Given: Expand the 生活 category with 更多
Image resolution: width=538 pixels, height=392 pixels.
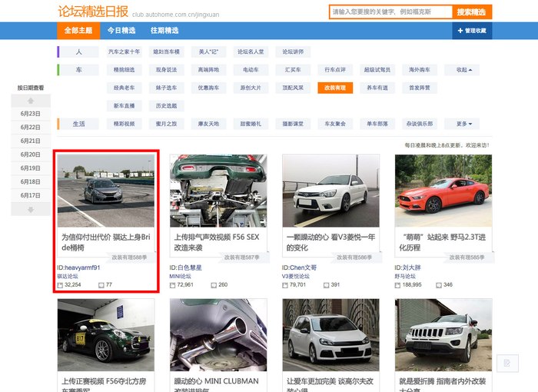Looking at the screenshot, I should click(x=463, y=124).
